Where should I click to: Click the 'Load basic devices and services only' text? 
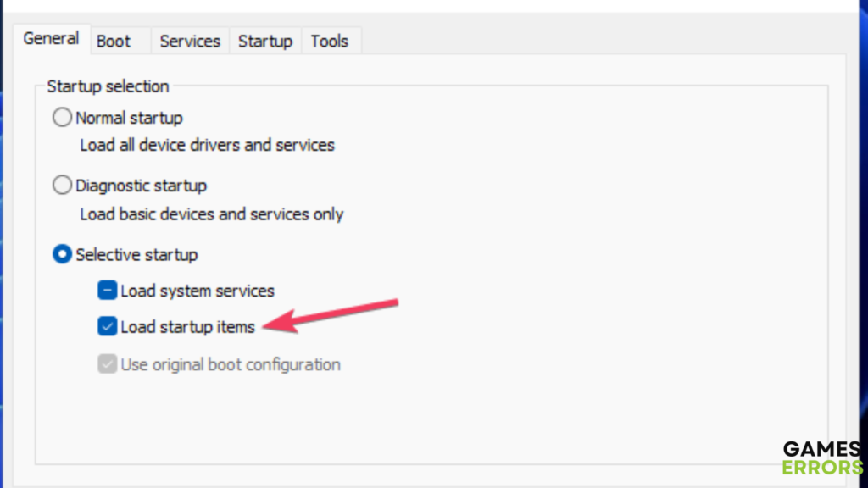[211, 214]
